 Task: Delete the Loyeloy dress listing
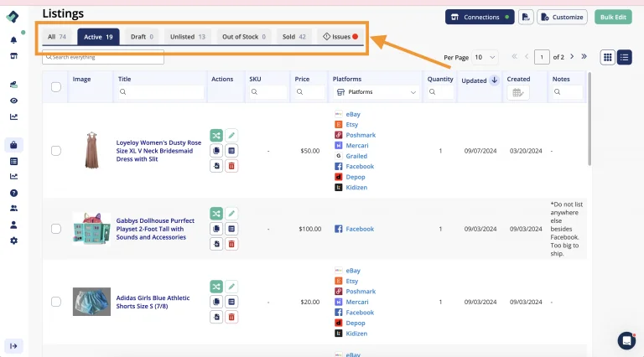[x=231, y=166]
